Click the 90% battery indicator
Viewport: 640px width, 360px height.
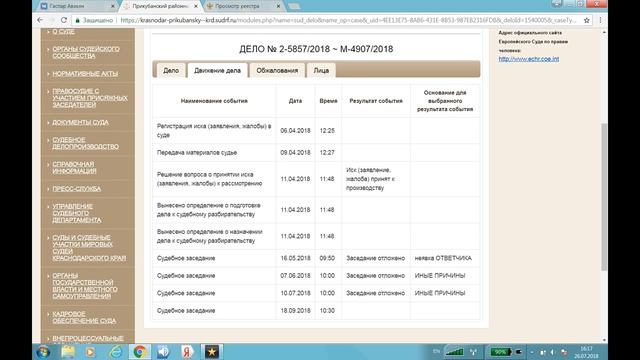point(500,352)
